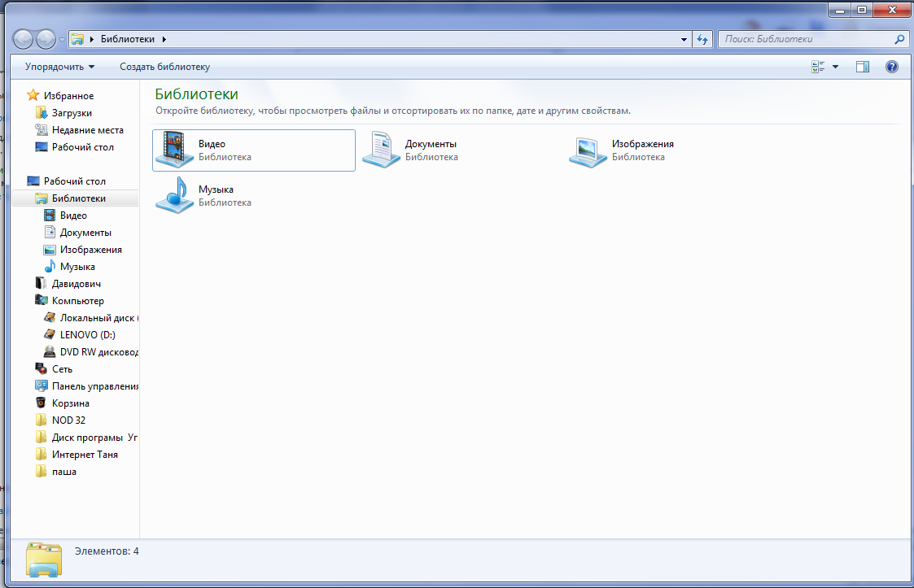914x588 pixels.
Task: Click Библиотеки breadcrumb in address bar
Action: click(x=128, y=39)
